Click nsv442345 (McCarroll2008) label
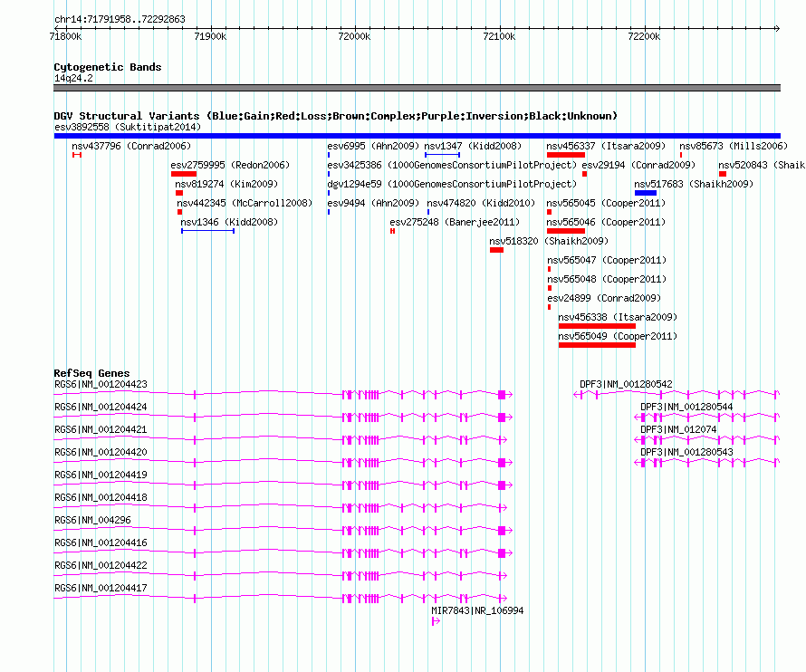 point(245,203)
